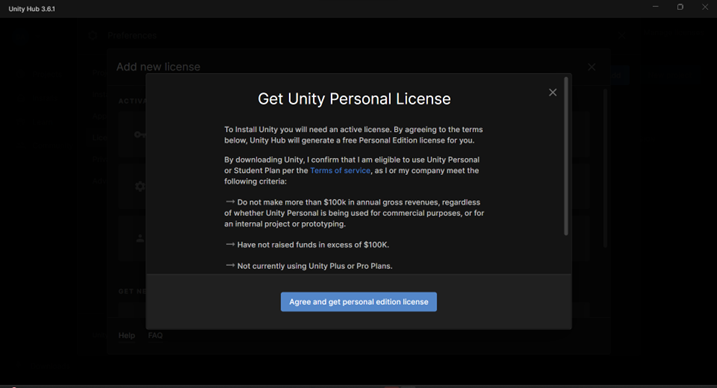Open the FAQ link below the dialog
This screenshot has width=717, height=388.
(x=155, y=335)
